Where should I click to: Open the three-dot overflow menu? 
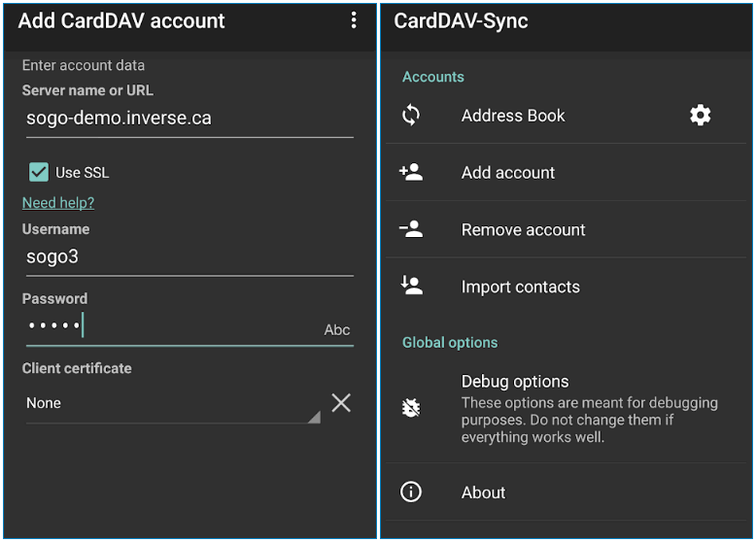click(354, 20)
